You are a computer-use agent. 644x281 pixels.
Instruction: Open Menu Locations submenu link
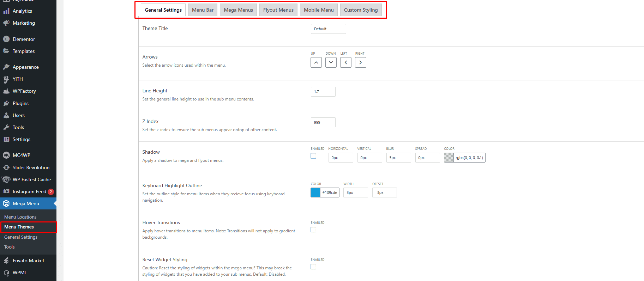tap(20, 217)
